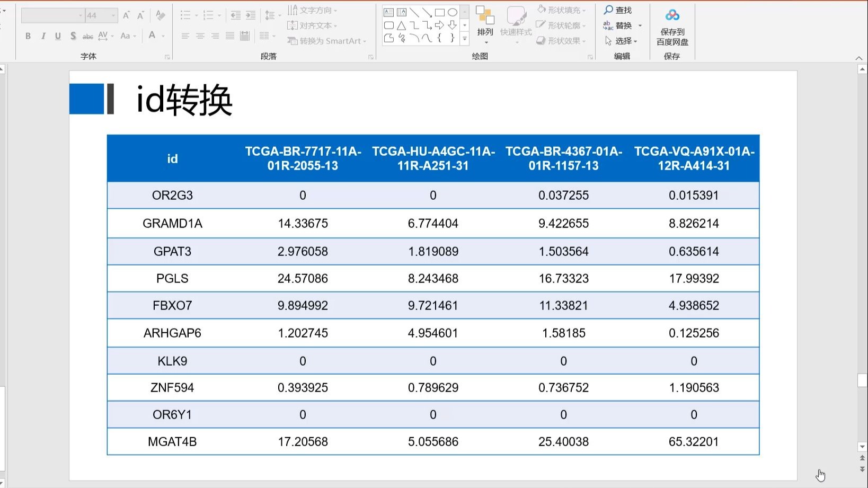Select scribble shape tool

tap(401, 38)
